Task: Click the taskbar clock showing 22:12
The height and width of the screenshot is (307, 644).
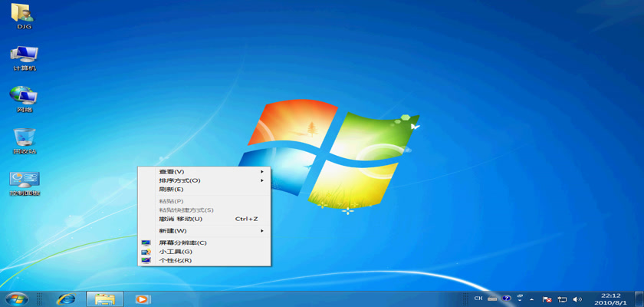Action: tap(611, 299)
